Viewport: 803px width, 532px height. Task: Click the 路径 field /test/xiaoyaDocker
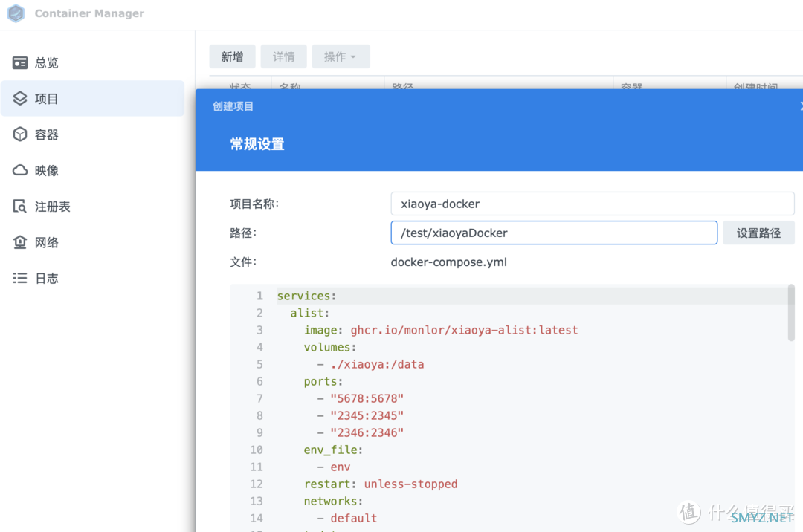[x=554, y=233]
